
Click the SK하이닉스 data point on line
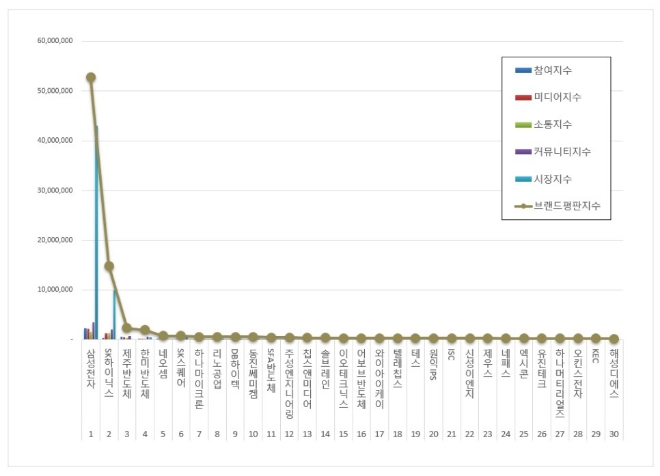[x=109, y=266]
